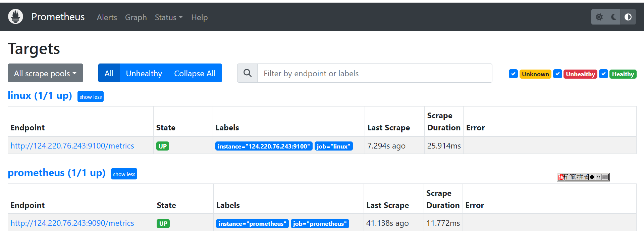Open the Help page

(200, 17)
